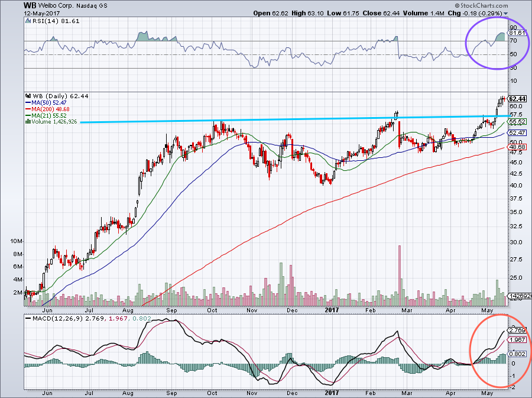532x398 pixels.
Task: Click the Sep label under price chart
Action: point(171,310)
